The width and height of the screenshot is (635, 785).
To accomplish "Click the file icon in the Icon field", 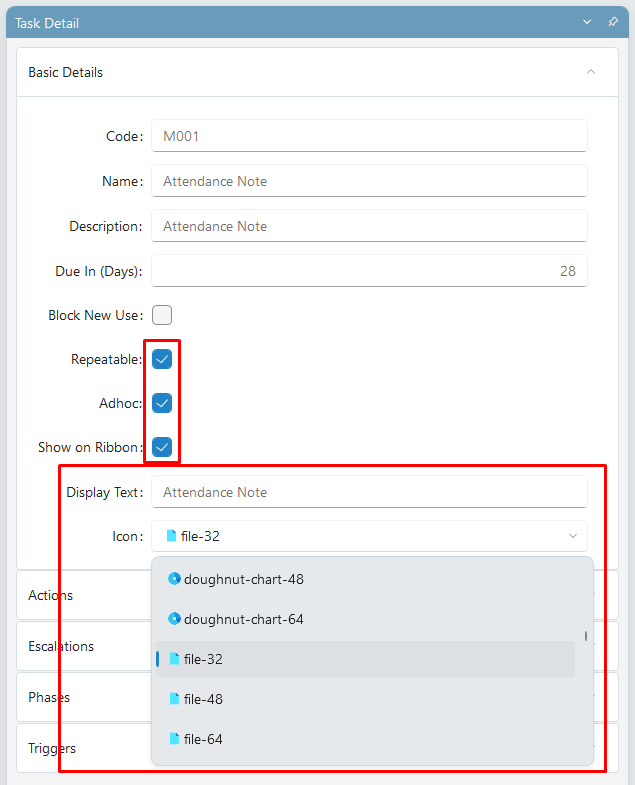I will pos(171,536).
